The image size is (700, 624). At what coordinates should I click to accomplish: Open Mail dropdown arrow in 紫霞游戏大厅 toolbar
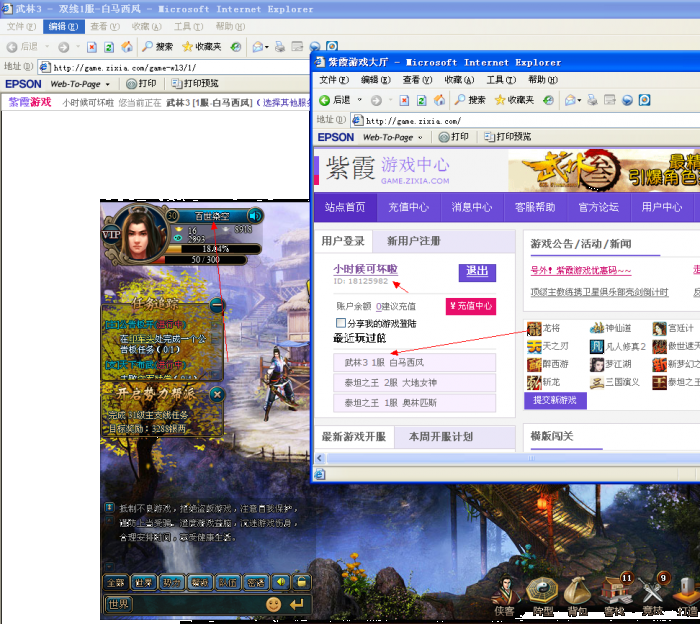point(579,100)
